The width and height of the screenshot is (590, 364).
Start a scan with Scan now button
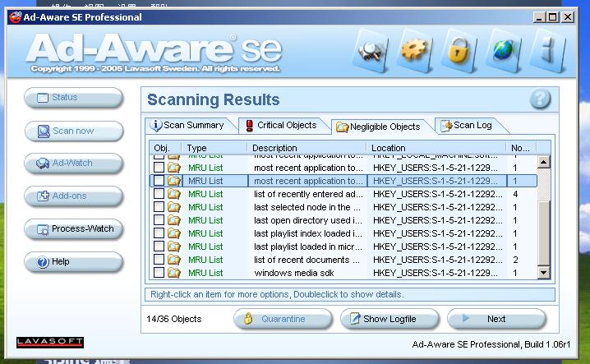pyautogui.click(x=73, y=131)
